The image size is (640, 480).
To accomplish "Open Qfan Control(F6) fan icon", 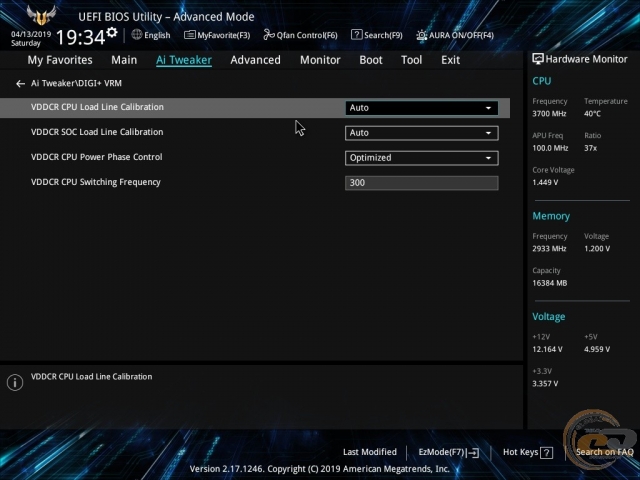I will coord(269,35).
